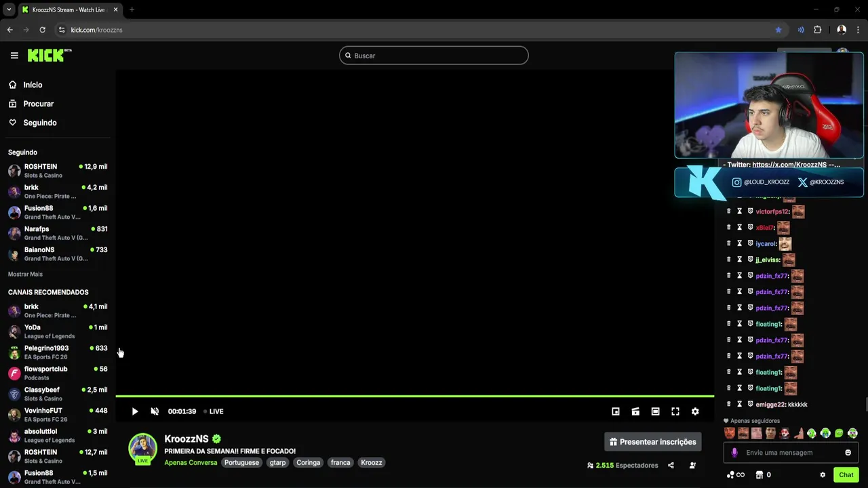The height and width of the screenshot is (488, 868).
Task: Share the stream via share icon
Action: pos(671,466)
